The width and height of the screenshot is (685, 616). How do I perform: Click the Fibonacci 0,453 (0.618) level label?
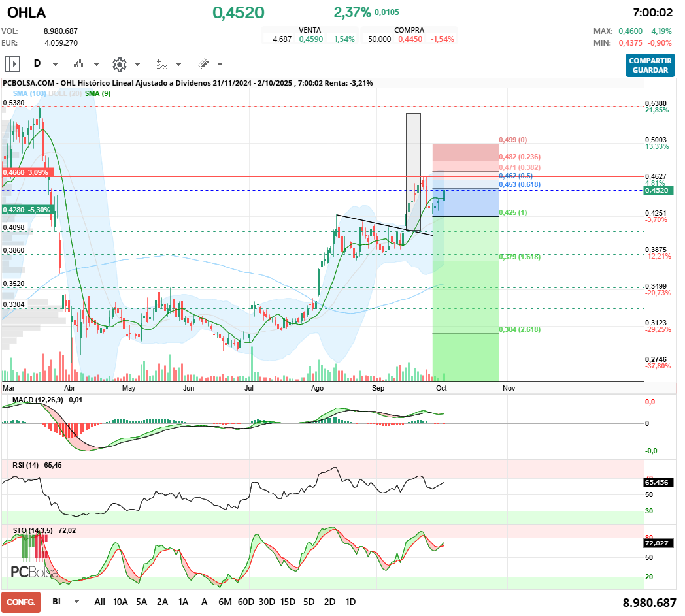tap(520, 184)
